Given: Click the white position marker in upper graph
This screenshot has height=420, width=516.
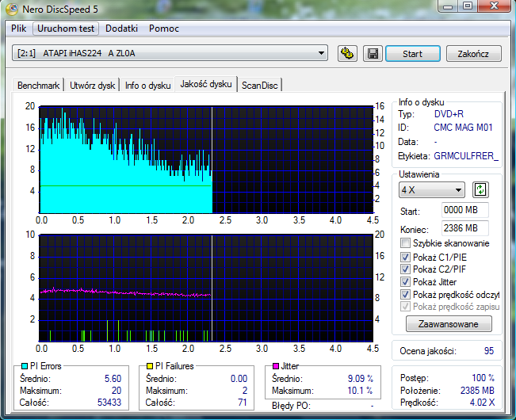Looking at the screenshot, I should pos(212,159).
